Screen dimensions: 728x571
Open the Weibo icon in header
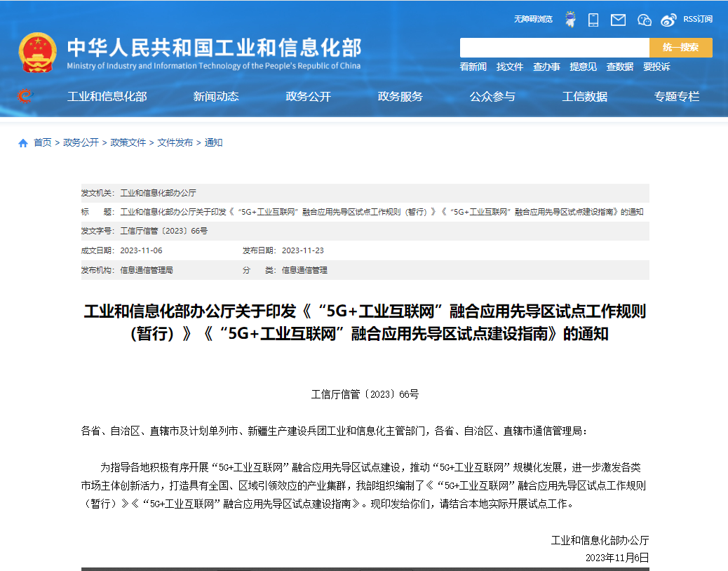[669, 20]
